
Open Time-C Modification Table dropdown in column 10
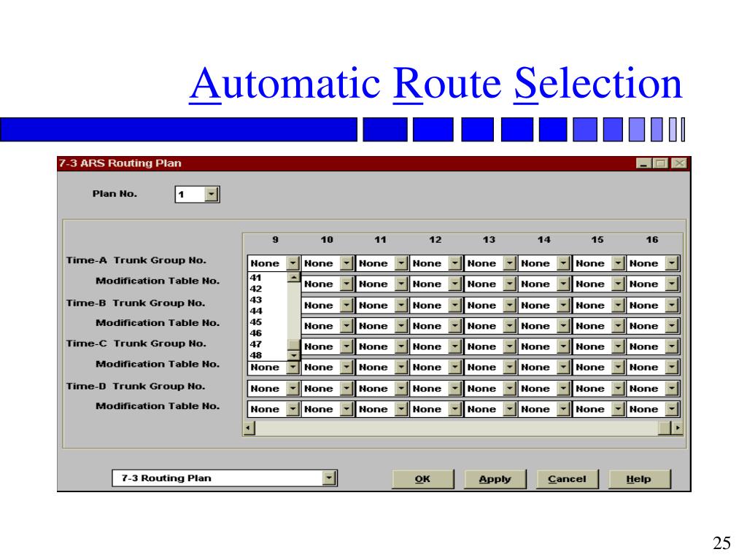[x=347, y=367]
